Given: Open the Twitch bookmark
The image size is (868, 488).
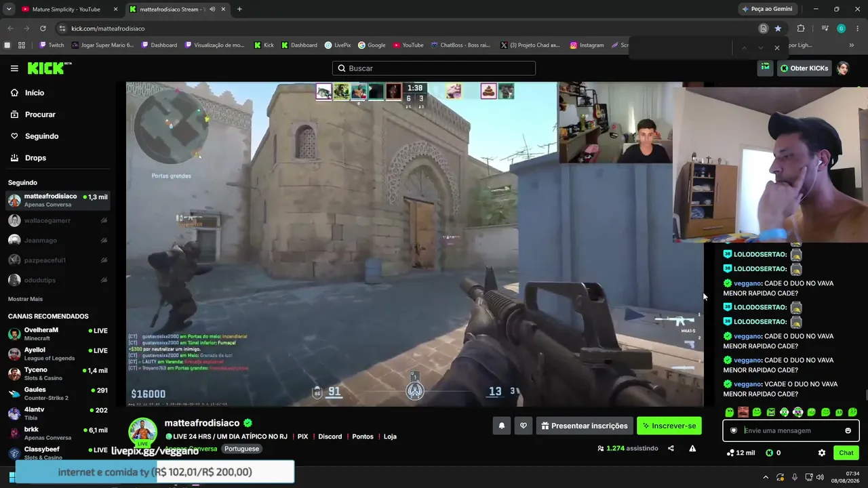Looking at the screenshot, I should tap(52, 45).
